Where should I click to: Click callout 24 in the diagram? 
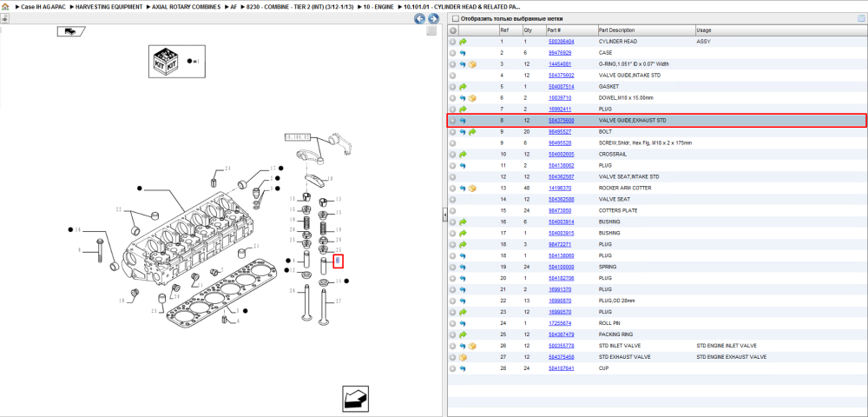point(227,169)
